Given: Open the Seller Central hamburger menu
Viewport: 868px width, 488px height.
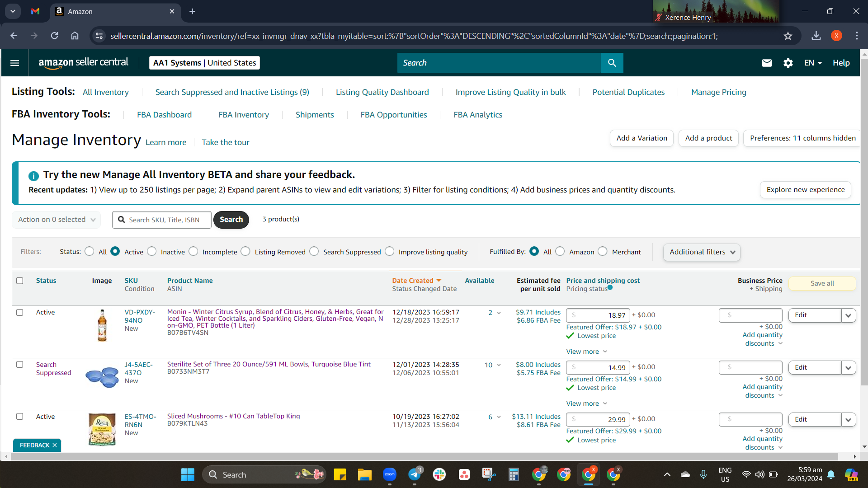Looking at the screenshot, I should [x=14, y=63].
